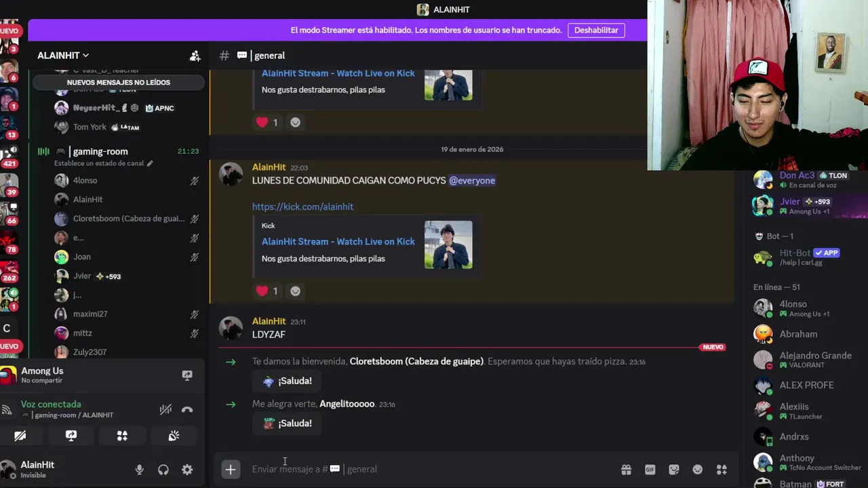Click the Hit-Bot avatar in member list
This screenshot has height=488, width=868.
coord(763,258)
